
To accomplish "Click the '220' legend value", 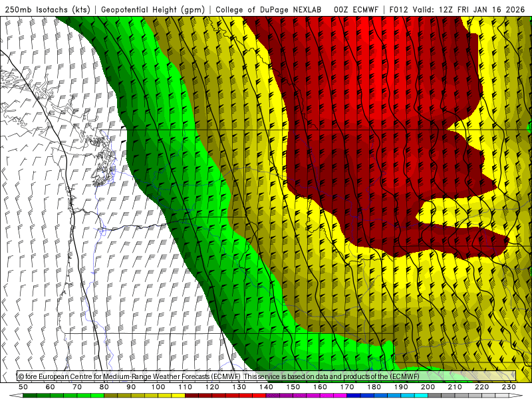I will point(481,387).
